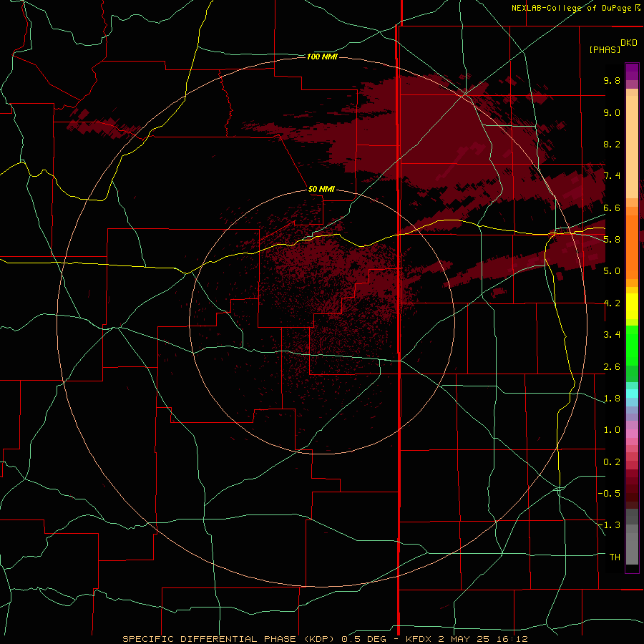This screenshot has width=644, height=644.
Task: Click the 6.6 legend value
Action: [612, 208]
